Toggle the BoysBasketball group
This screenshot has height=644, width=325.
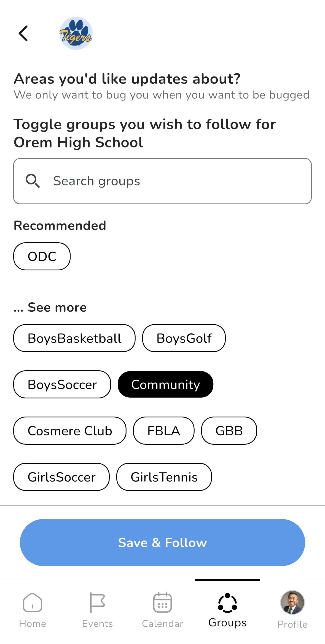[x=74, y=338]
